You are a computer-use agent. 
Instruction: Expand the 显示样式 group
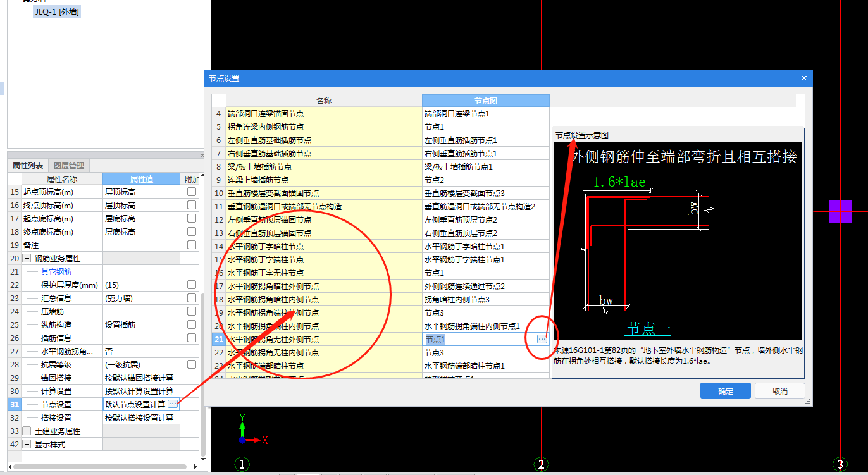pos(27,444)
